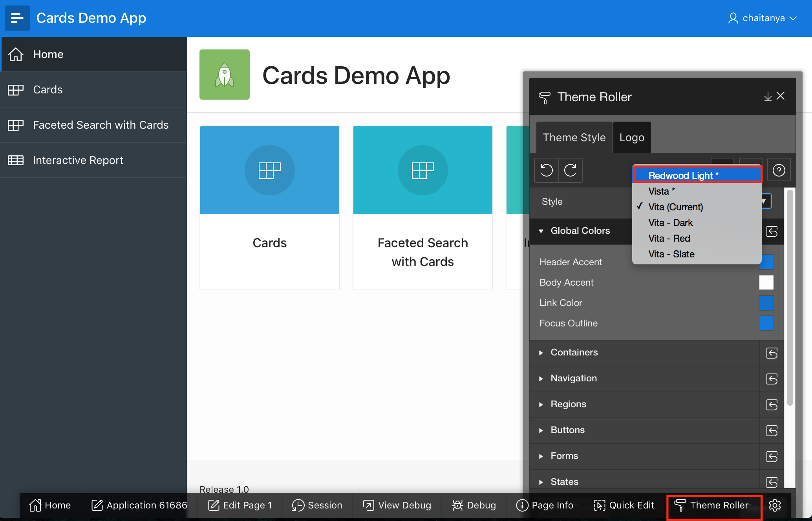Click the rocket app icon
Image resolution: width=812 pixels, height=521 pixels.
225,75
